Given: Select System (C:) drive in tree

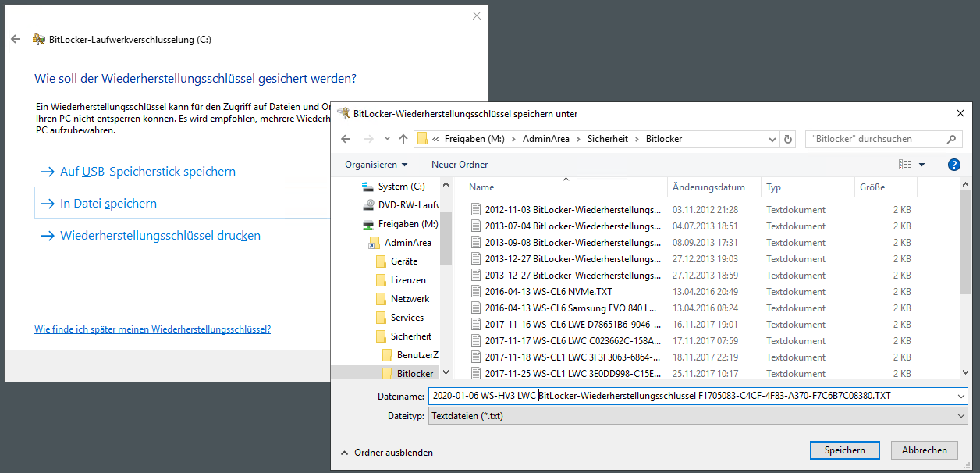Looking at the screenshot, I should click(401, 187).
